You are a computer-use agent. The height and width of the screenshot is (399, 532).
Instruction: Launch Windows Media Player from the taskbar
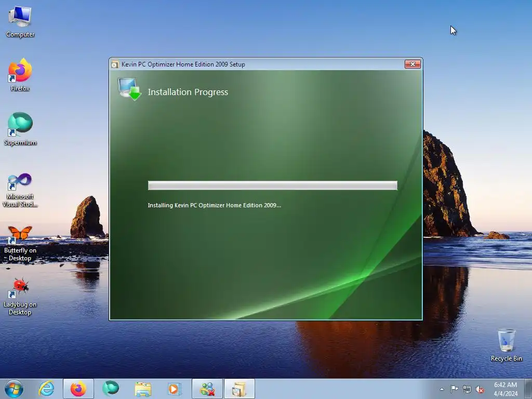point(175,389)
